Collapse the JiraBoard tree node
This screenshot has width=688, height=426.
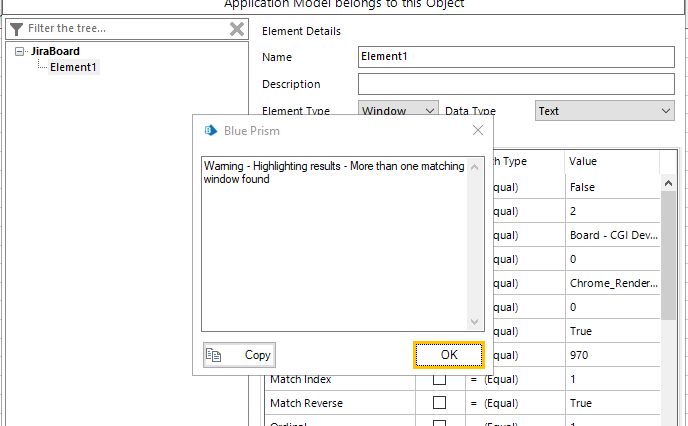(19, 52)
